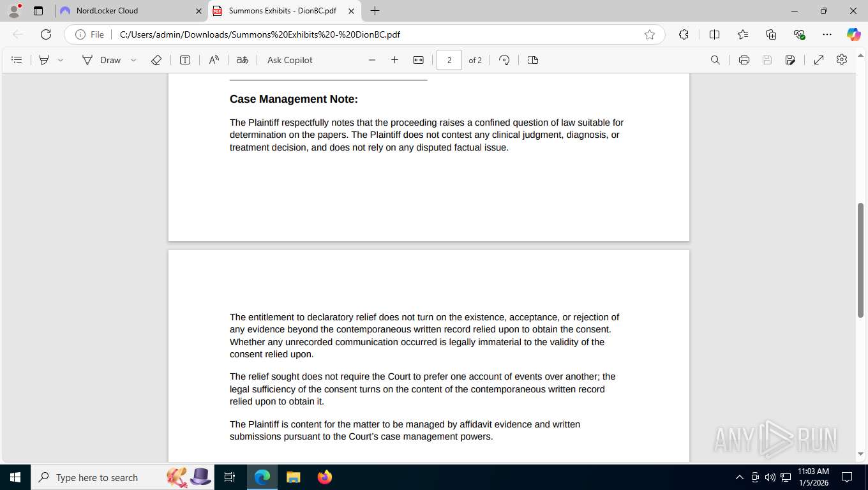Open a new browser tab
The width and height of the screenshot is (868, 490).
point(375,11)
